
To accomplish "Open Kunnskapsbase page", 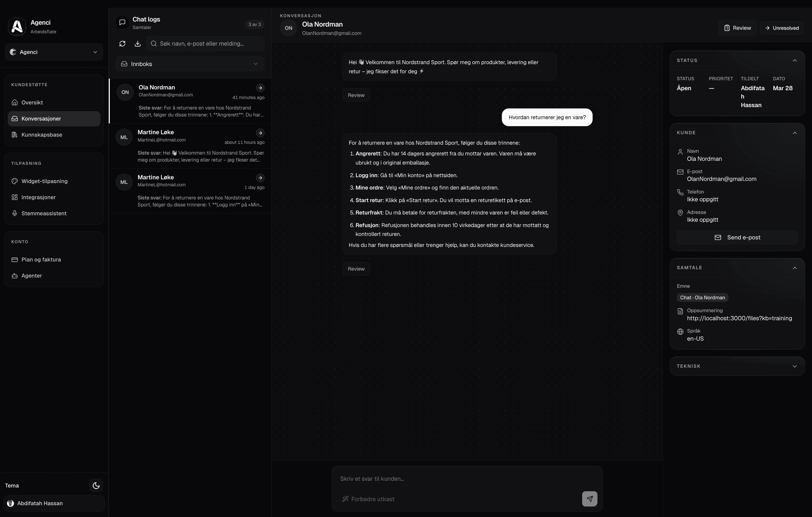I will tap(54, 135).
